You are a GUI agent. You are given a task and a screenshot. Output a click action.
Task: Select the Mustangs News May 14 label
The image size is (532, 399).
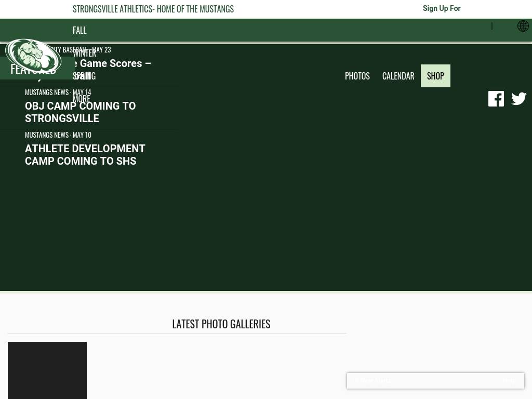tap(58, 92)
